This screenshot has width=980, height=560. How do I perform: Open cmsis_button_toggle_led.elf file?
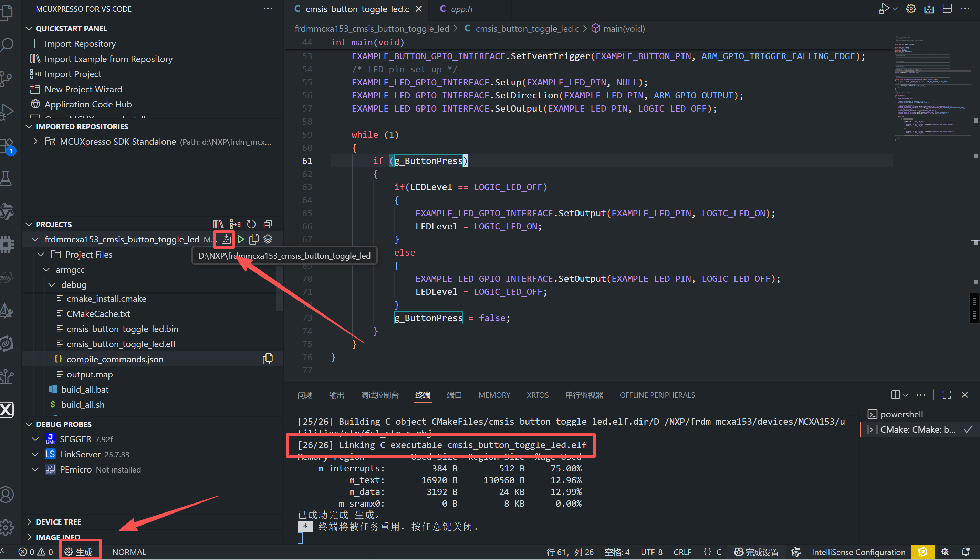tap(121, 344)
